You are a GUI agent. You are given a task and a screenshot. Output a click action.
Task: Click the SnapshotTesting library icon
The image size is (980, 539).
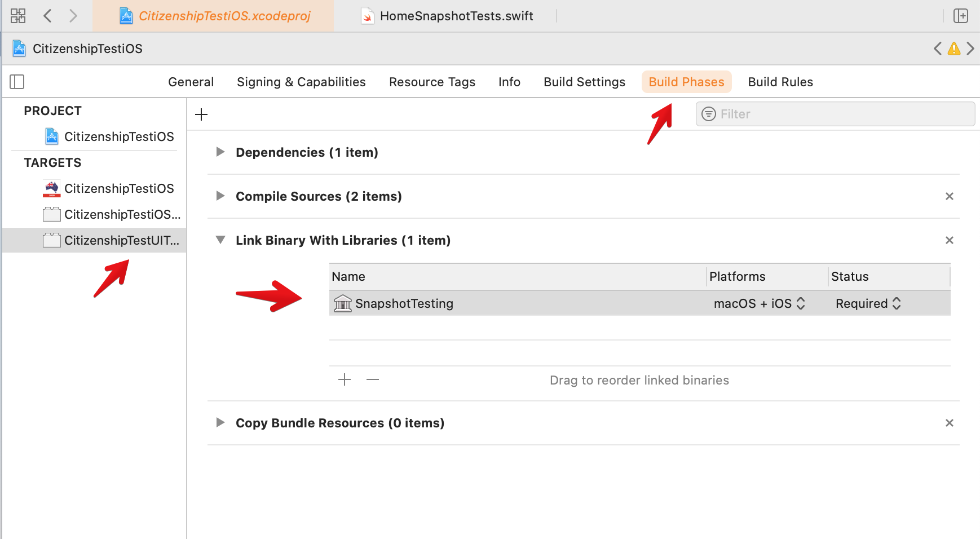point(342,303)
